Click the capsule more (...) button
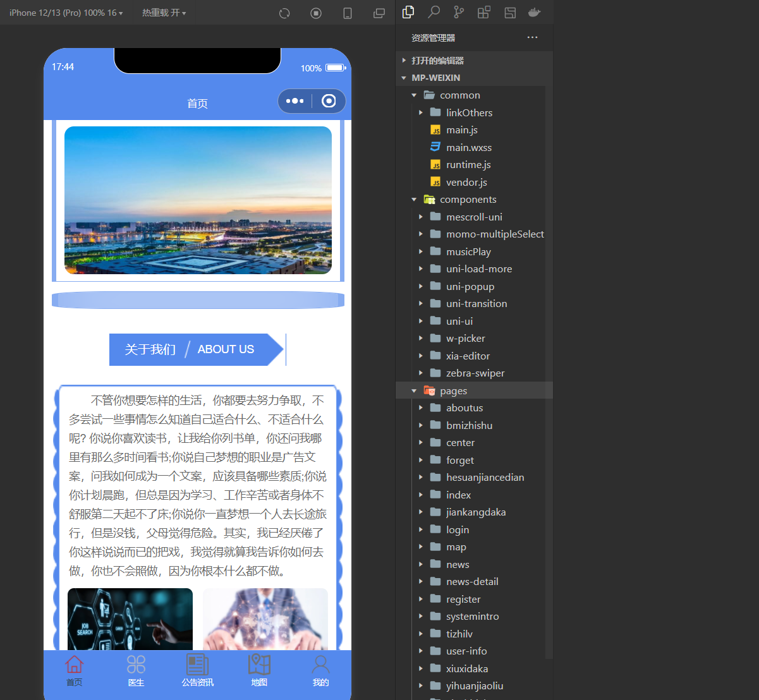Viewport: 759px width, 700px height. pyautogui.click(x=294, y=100)
